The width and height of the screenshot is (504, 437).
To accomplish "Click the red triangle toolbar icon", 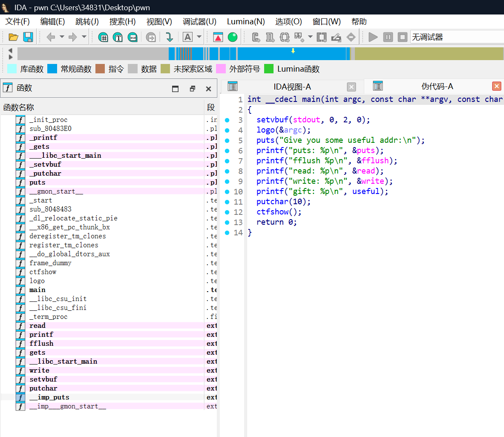I will click(x=218, y=37).
